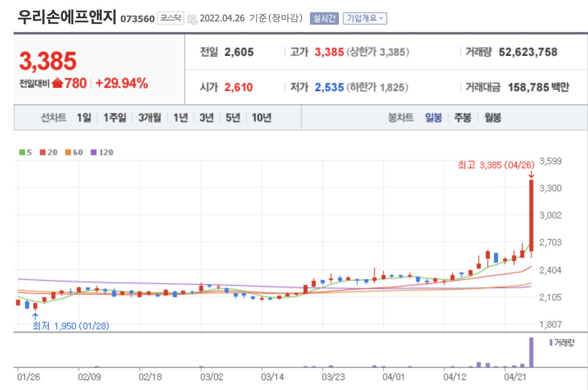The height and width of the screenshot is (390, 588).
Task: Click the low price value 2,535
Action: tap(329, 87)
